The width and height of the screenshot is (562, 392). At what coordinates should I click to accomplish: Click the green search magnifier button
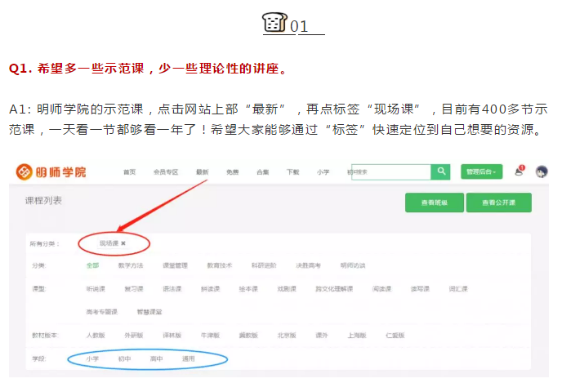(441, 171)
